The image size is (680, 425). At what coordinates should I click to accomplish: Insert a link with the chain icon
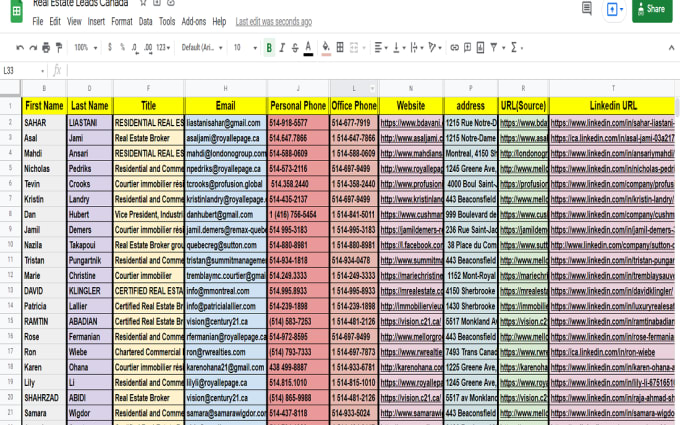pyautogui.click(x=454, y=48)
